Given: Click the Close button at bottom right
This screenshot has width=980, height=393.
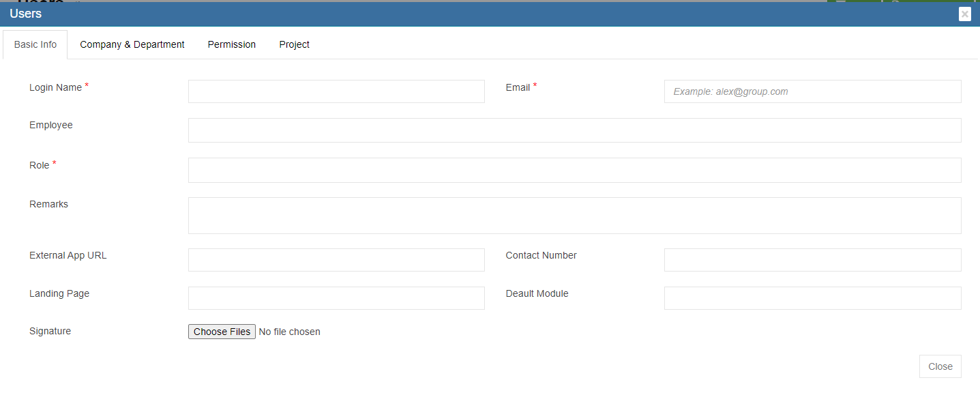Looking at the screenshot, I should (x=940, y=366).
